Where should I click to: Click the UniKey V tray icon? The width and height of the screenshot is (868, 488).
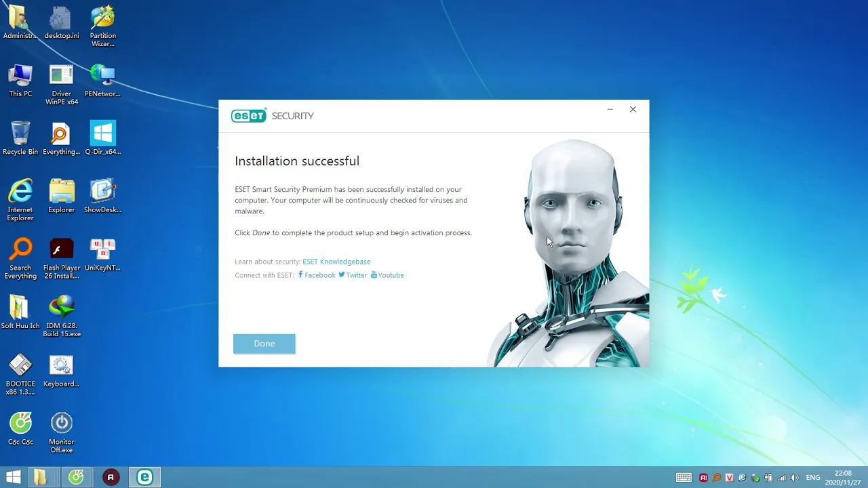(x=730, y=478)
